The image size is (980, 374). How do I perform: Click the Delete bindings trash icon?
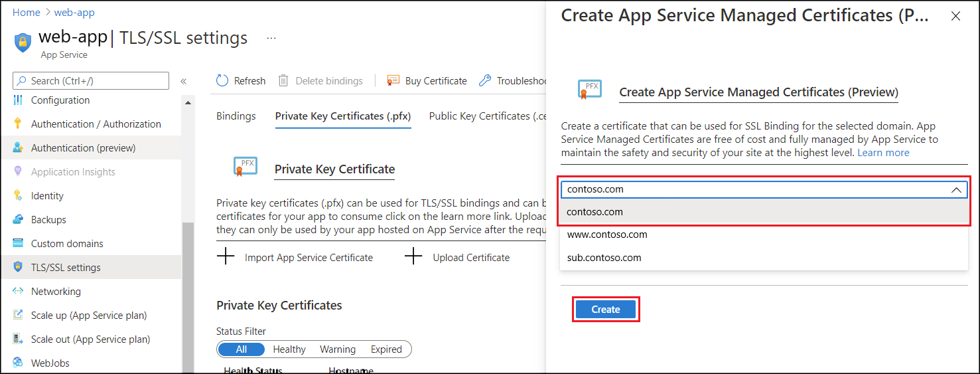(283, 80)
